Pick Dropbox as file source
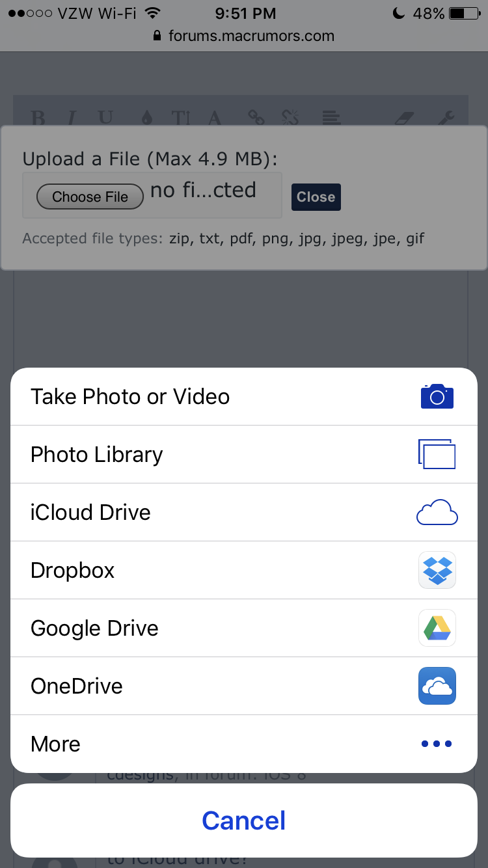 244,570
